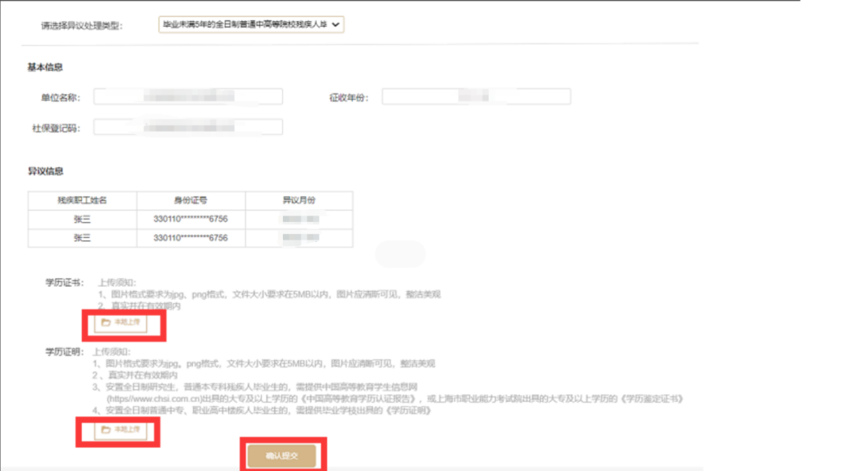Viewport: 868px width, 471px height.
Task: Click the 异议月份 column header
Action: (x=299, y=200)
